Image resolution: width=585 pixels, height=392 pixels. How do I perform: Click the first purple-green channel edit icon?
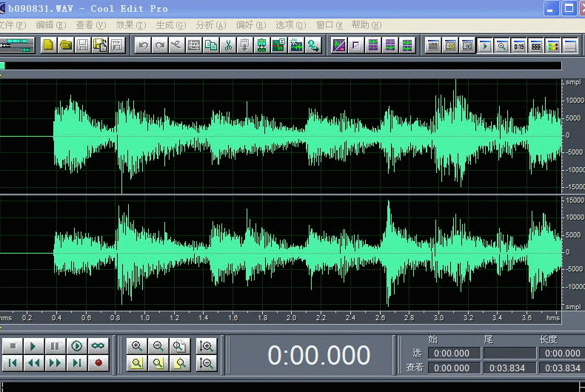[373, 45]
